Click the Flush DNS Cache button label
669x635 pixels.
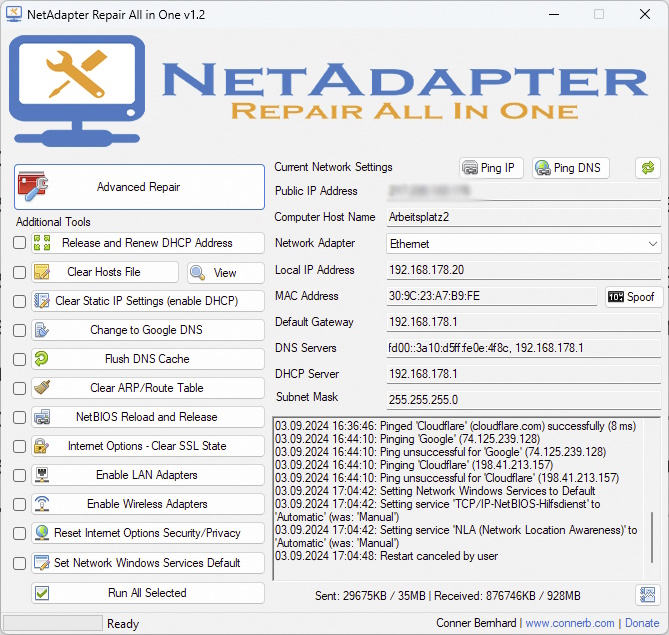tap(147, 359)
